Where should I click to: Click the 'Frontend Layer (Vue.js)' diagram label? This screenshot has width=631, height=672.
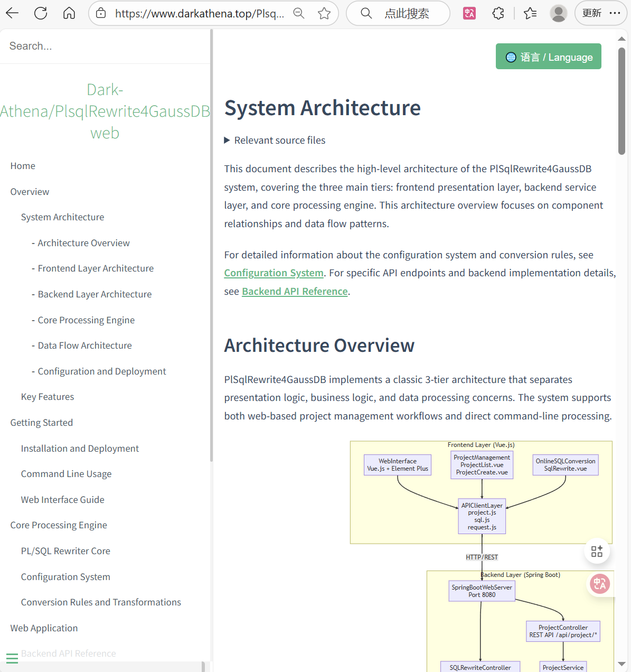click(x=481, y=445)
